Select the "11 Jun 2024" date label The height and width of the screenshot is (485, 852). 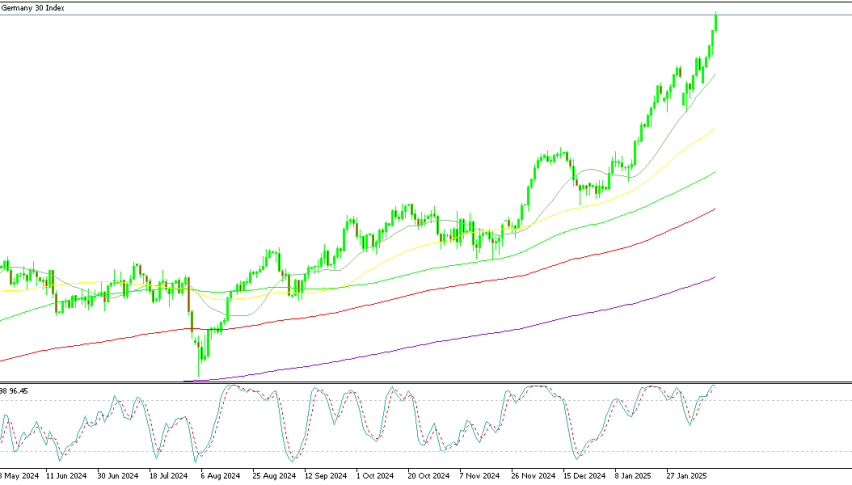(66, 476)
